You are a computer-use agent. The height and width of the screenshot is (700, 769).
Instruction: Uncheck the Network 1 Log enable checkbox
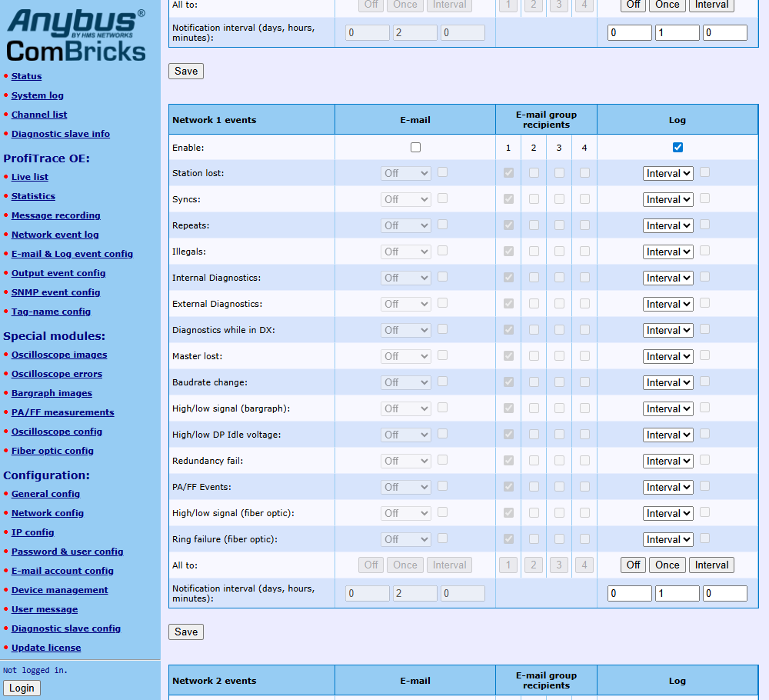click(677, 147)
